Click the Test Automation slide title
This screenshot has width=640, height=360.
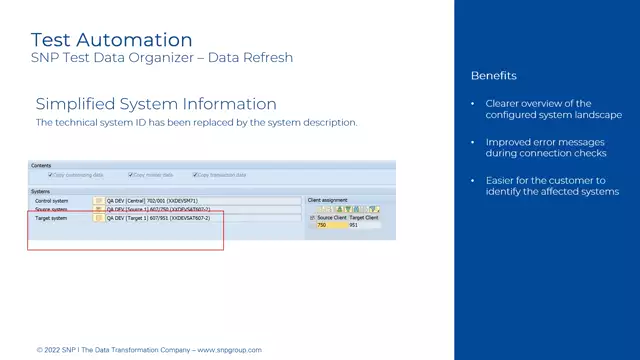click(111, 40)
